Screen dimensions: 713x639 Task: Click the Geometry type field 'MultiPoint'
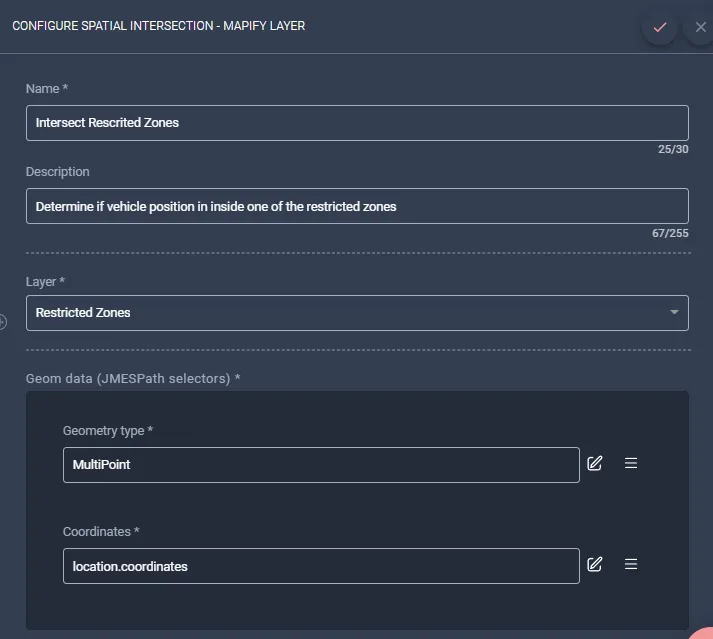click(x=321, y=465)
